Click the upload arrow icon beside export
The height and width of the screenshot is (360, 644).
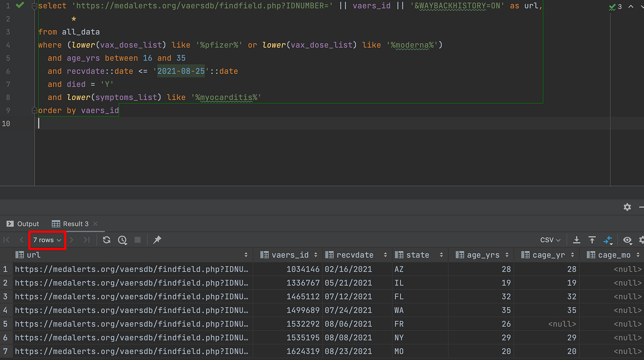(592, 240)
